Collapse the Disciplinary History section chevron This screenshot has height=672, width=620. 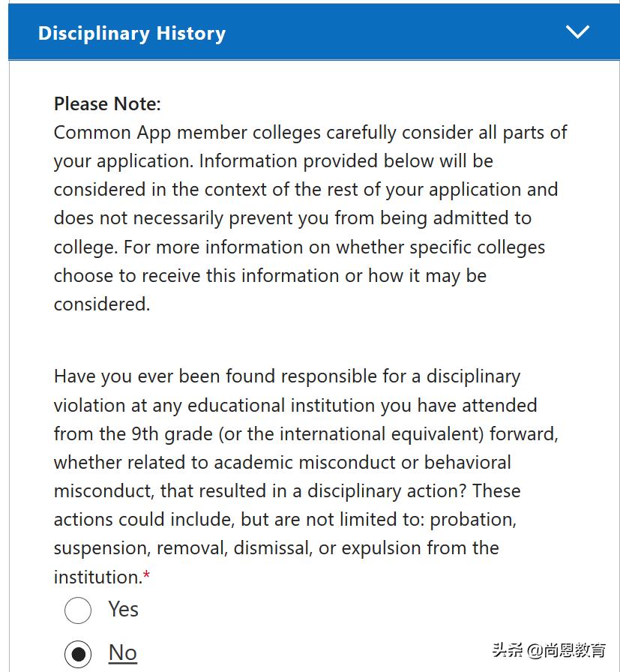(x=577, y=32)
